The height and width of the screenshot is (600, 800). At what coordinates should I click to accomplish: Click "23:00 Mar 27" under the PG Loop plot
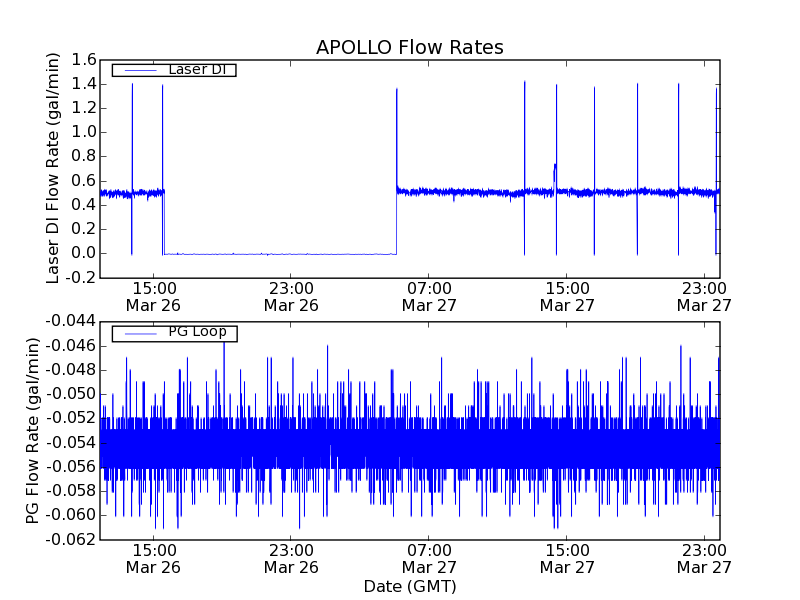tap(705, 559)
